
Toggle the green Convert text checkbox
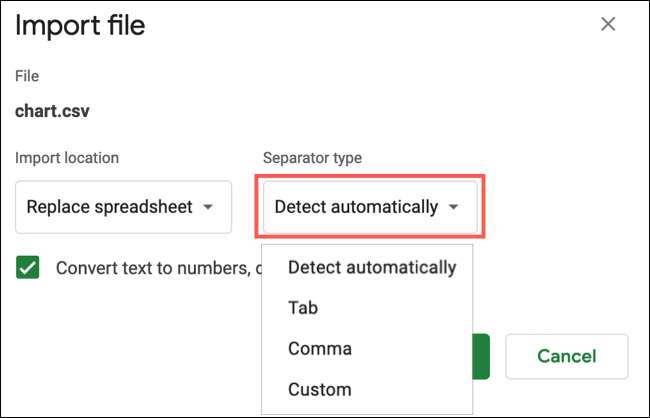point(28,268)
